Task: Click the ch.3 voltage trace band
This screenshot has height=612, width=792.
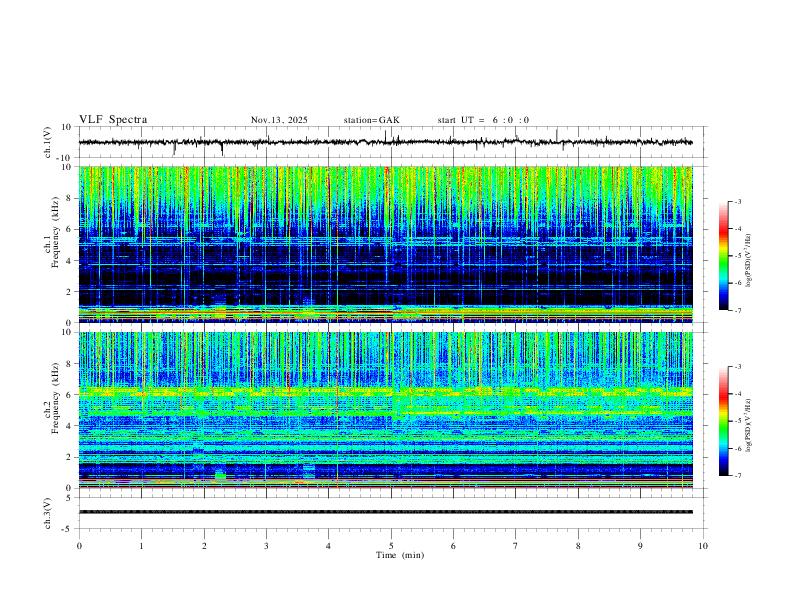Action: [x=385, y=512]
